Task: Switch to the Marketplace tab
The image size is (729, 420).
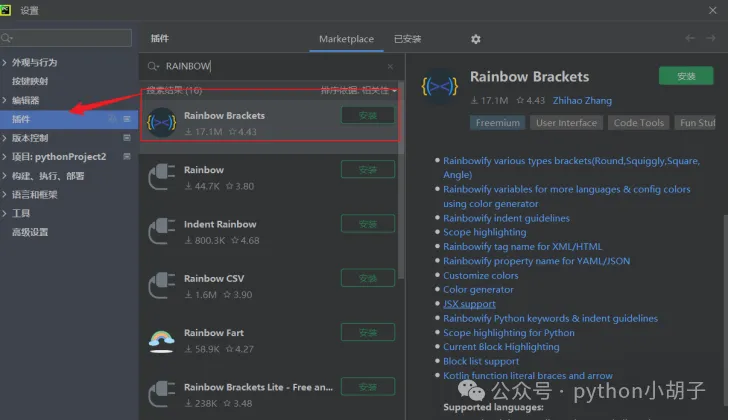Action: tap(346, 39)
